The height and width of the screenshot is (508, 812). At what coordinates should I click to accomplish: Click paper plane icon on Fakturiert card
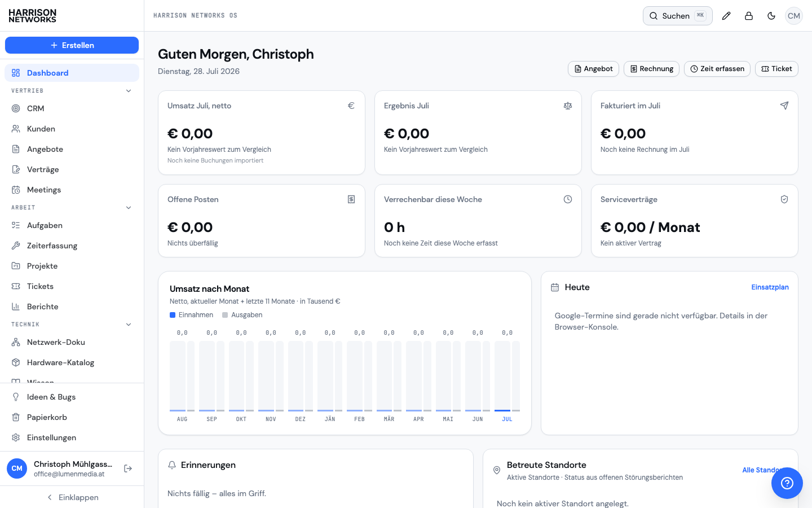(x=784, y=106)
